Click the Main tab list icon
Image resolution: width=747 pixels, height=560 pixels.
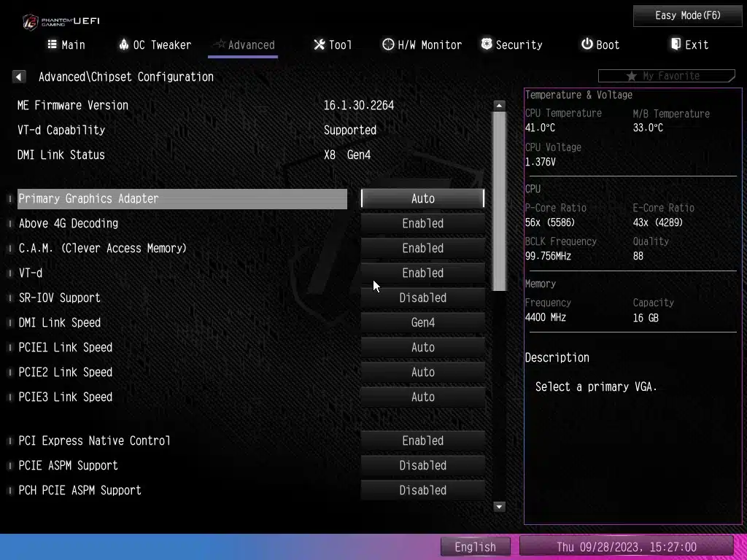52,44
